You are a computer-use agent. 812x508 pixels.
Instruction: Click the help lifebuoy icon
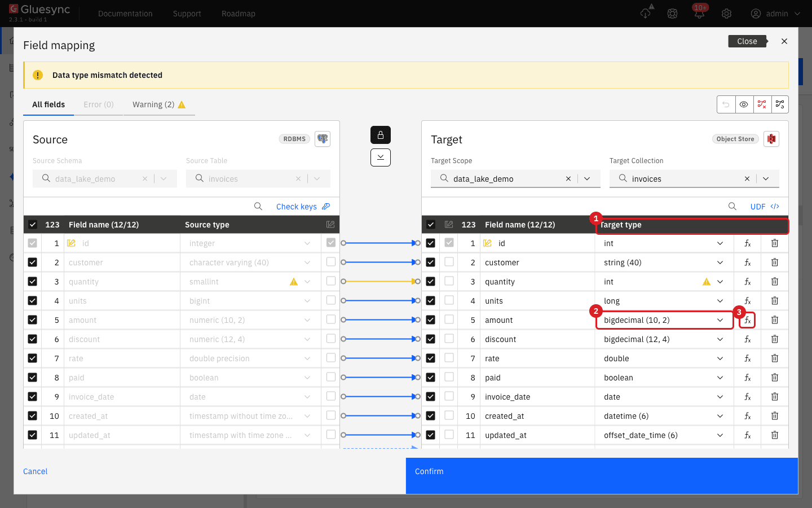pos(672,14)
